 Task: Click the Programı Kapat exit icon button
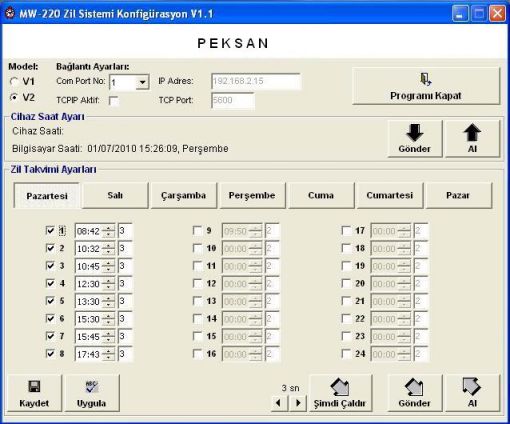[426, 86]
